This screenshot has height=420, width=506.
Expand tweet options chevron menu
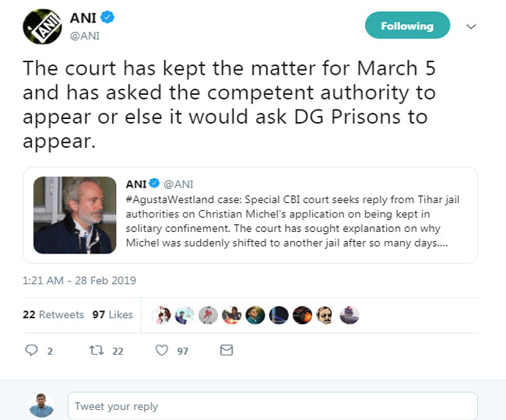pyautogui.click(x=470, y=26)
